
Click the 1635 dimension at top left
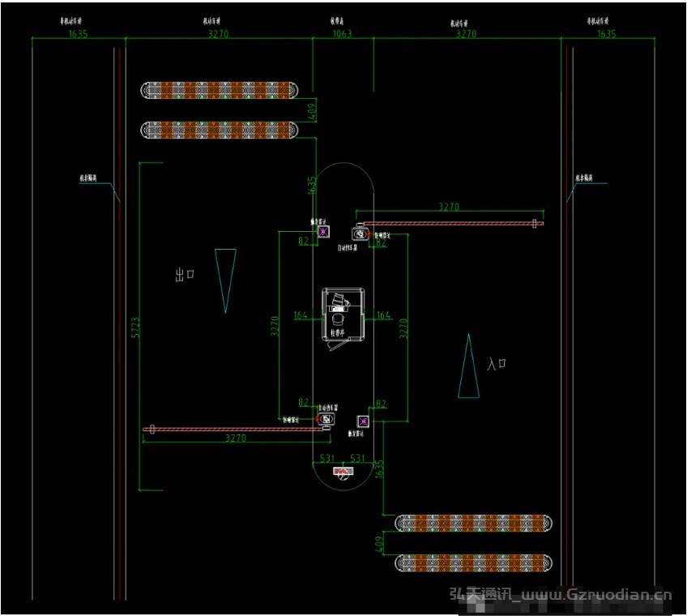[79, 34]
